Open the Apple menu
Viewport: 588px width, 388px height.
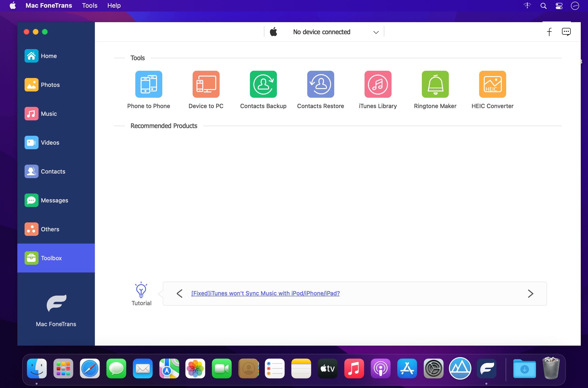13,6
